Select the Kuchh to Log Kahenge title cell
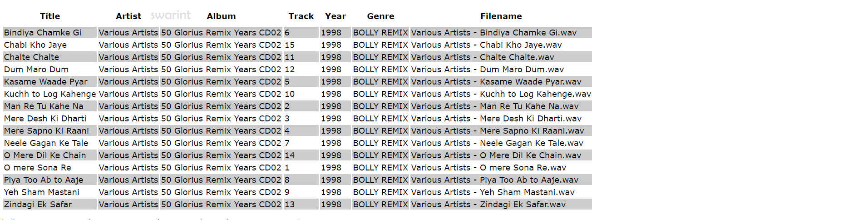The width and height of the screenshot is (868, 220). (x=50, y=94)
